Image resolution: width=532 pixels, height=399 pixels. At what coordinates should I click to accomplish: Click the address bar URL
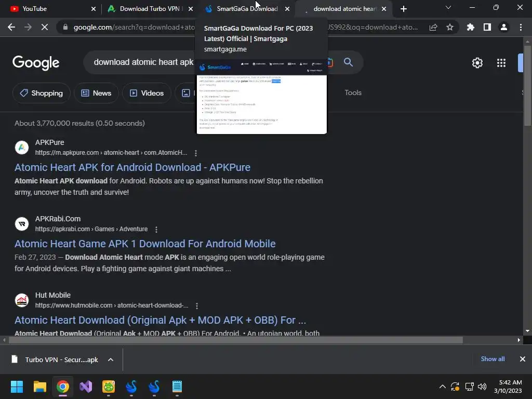(245, 27)
